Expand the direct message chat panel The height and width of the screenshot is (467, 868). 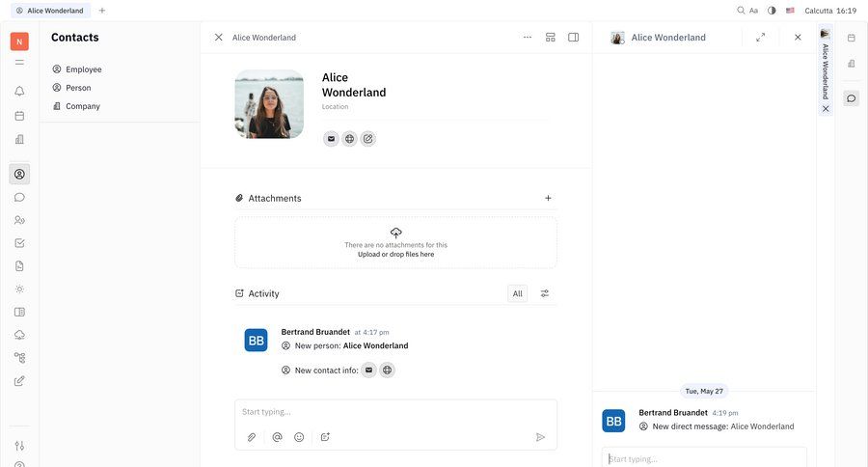760,37
